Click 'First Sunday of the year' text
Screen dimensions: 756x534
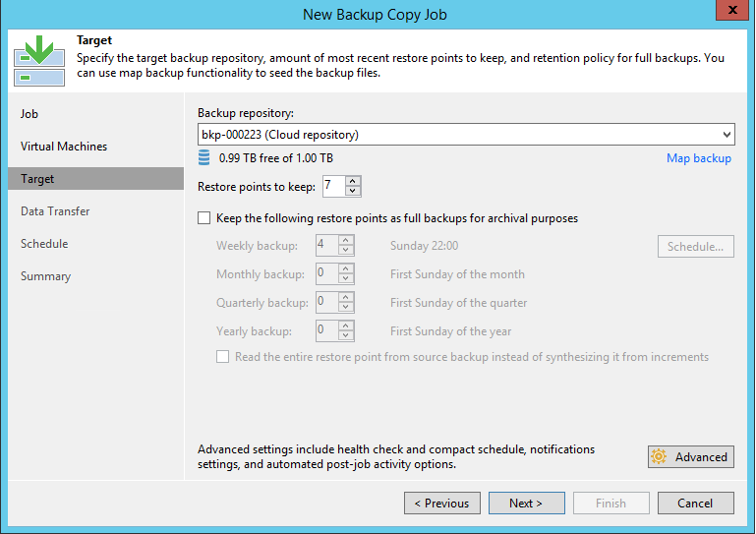coord(451,330)
